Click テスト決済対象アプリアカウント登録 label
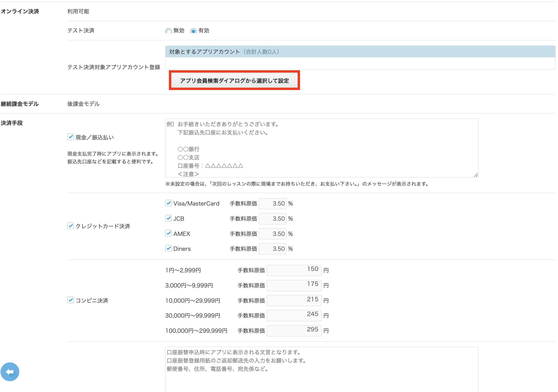Screen dimensions: 558x392 coord(114,67)
